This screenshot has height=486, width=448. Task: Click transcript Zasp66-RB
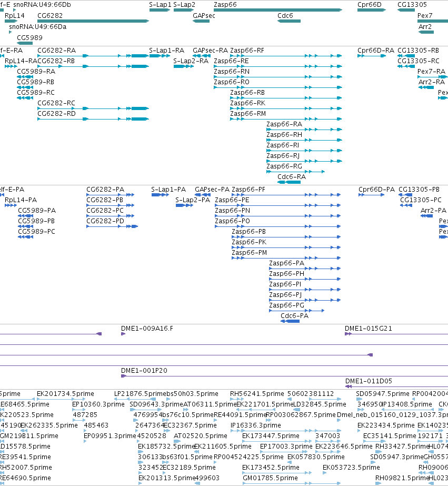[x=286, y=98]
